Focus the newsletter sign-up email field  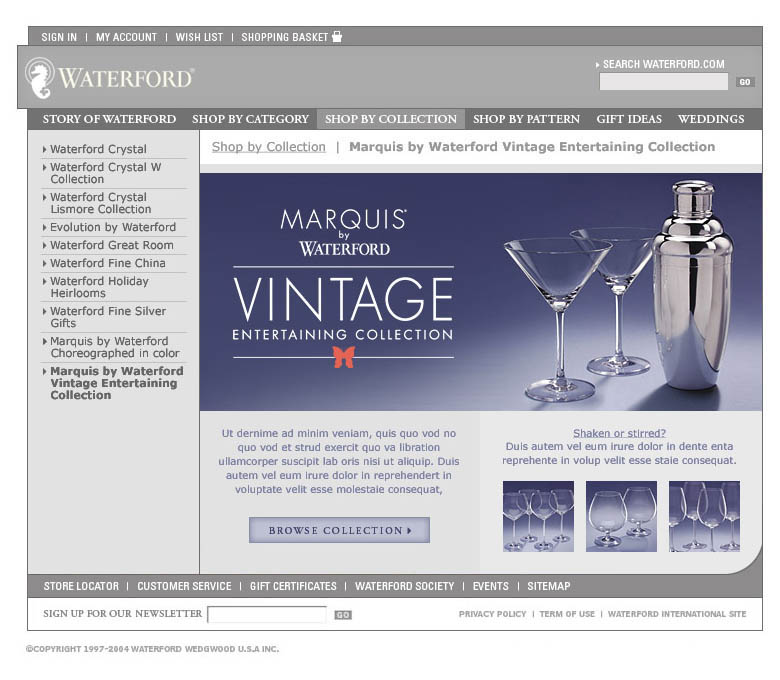click(x=267, y=614)
